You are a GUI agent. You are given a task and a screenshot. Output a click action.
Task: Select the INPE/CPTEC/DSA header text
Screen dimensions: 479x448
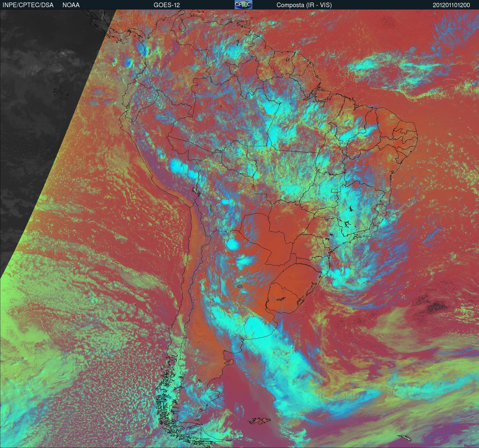pos(28,5)
